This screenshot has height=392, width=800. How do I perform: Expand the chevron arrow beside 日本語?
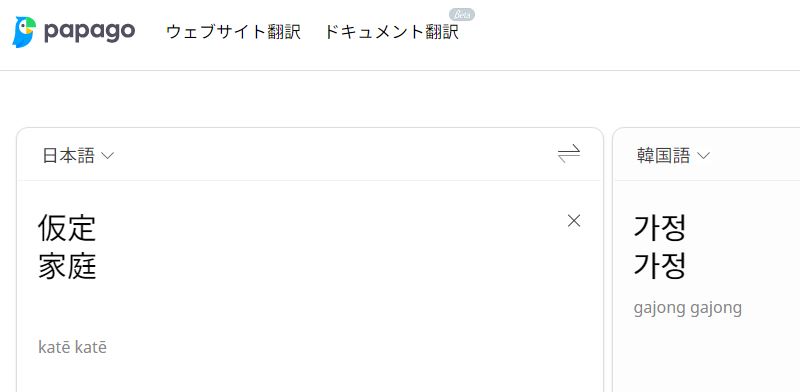[x=107, y=156]
